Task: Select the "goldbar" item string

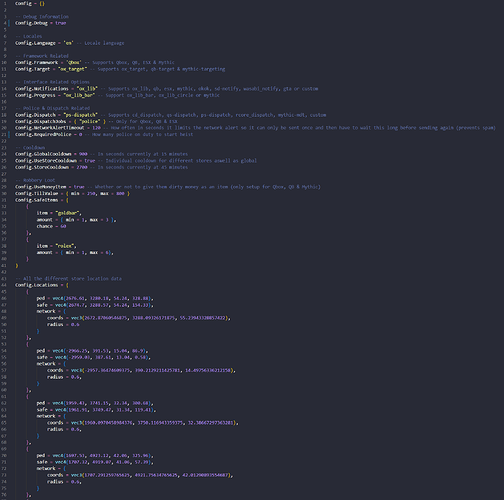Action: pos(67,213)
